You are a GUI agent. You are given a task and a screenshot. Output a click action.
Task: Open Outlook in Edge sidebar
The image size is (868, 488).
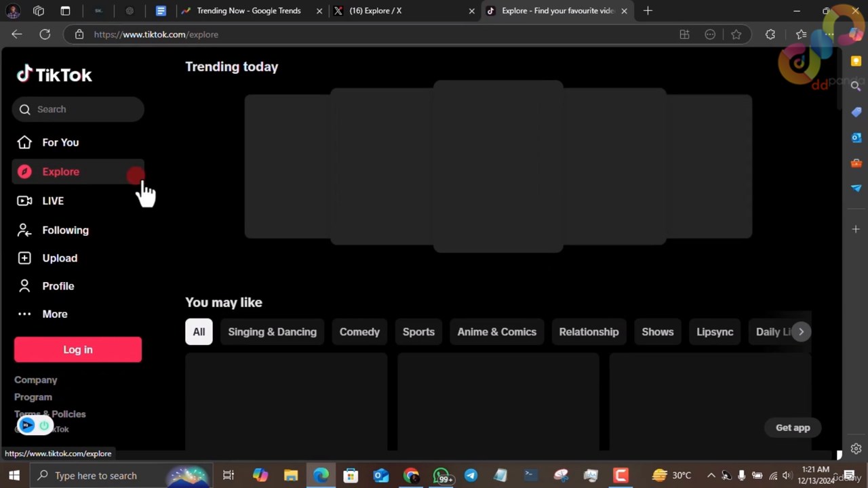click(856, 138)
